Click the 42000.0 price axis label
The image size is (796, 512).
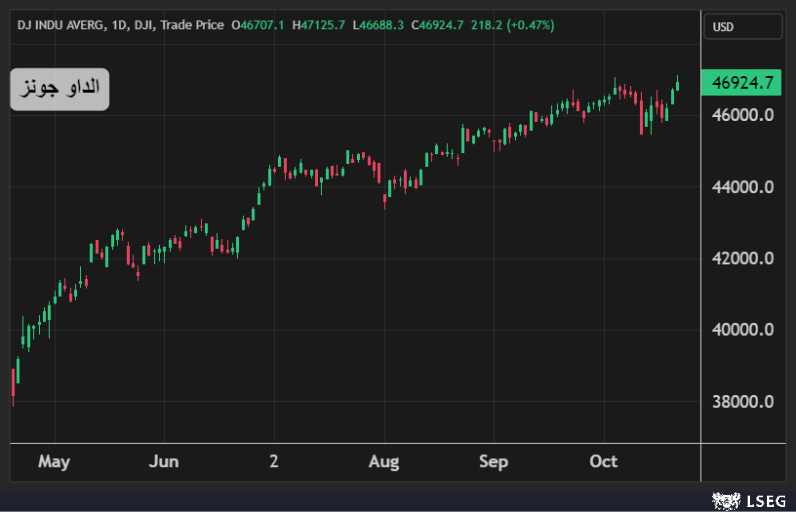point(741,259)
